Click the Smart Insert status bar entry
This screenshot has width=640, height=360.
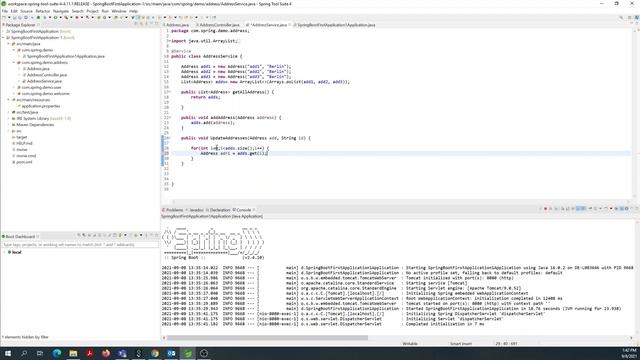click(461, 344)
